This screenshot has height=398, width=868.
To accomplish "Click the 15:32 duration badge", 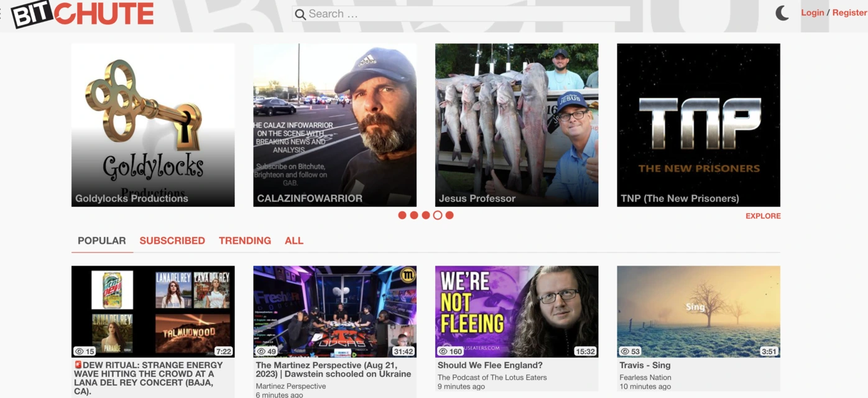I will tap(585, 351).
